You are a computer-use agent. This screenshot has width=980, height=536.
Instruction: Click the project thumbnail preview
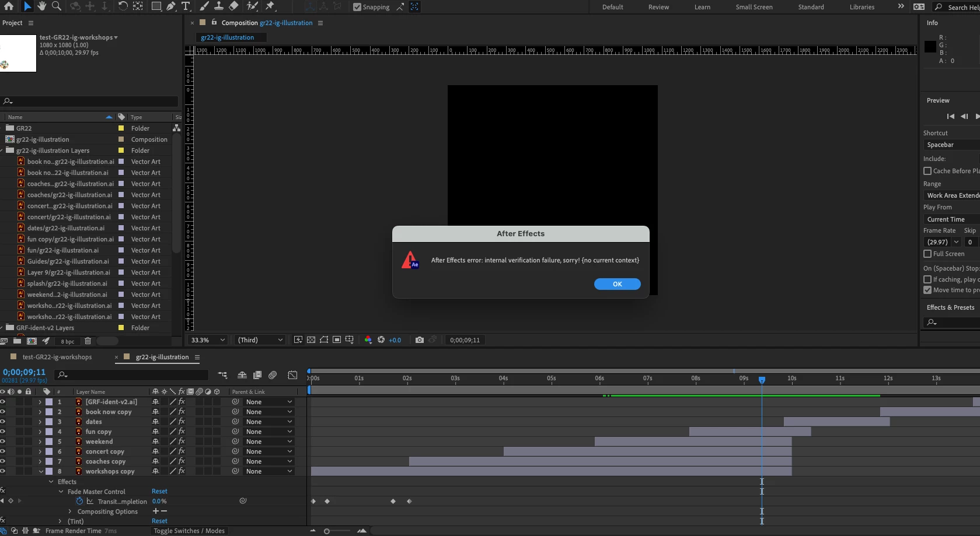pos(18,53)
